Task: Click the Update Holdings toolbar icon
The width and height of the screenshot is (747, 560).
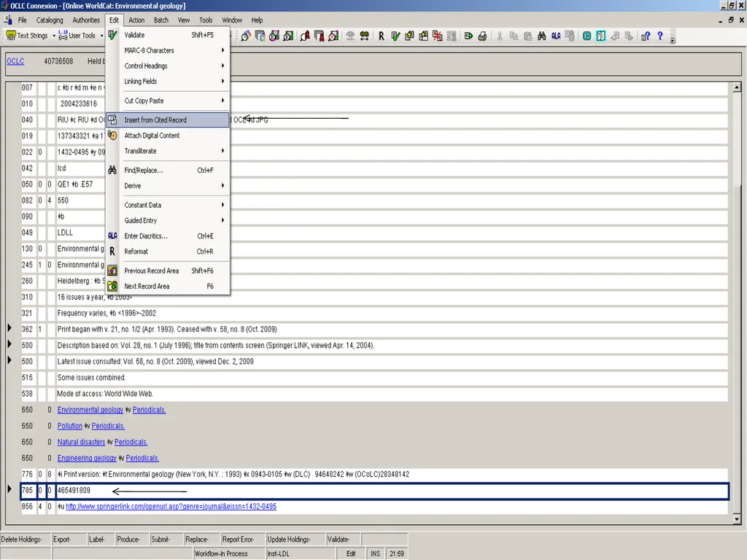Action: point(409,36)
